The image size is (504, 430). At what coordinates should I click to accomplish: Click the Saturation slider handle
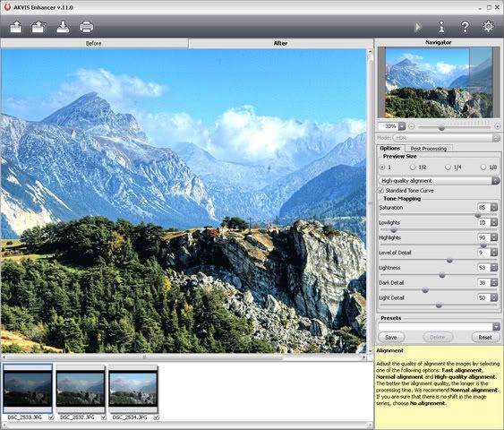478,215
